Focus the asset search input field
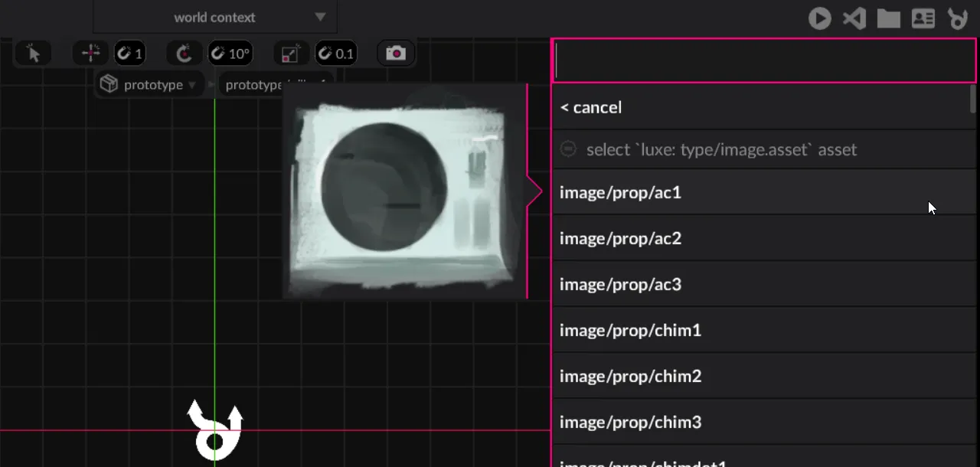This screenshot has width=980, height=467. [x=763, y=61]
